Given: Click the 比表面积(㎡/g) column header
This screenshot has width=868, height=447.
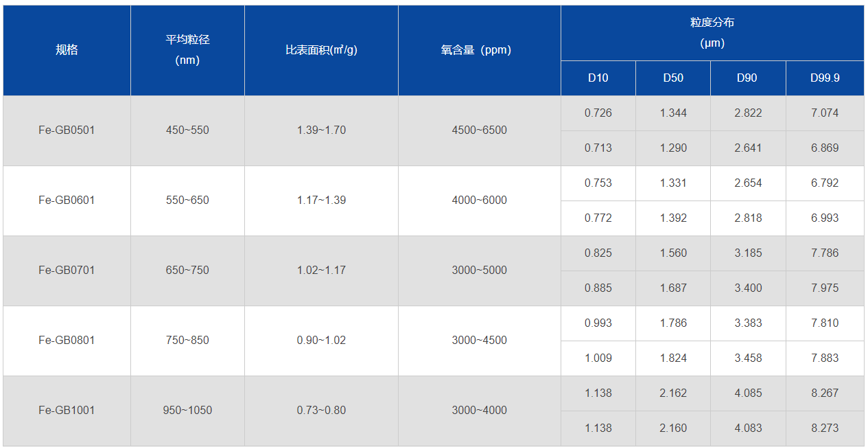Looking at the screenshot, I should [321, 50].
